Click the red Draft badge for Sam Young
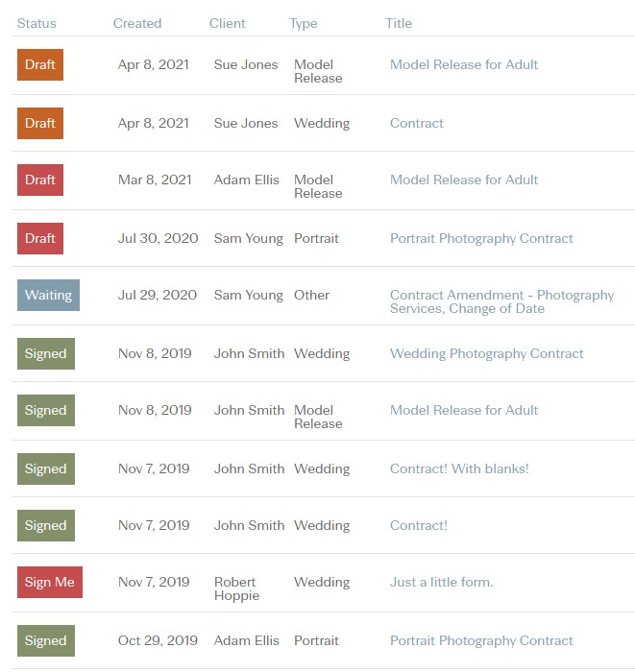635x672 pixels. coord(40,239)
